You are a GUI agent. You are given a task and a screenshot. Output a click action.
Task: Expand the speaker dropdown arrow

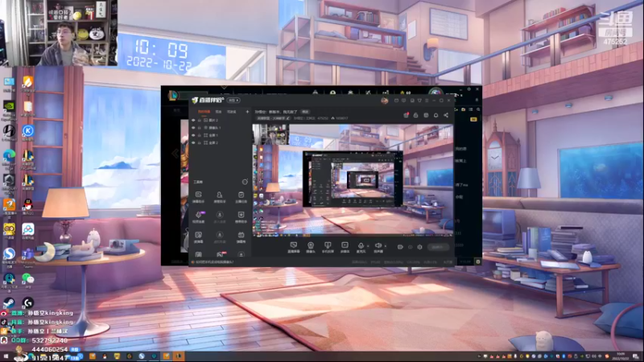tap(386, 246)
